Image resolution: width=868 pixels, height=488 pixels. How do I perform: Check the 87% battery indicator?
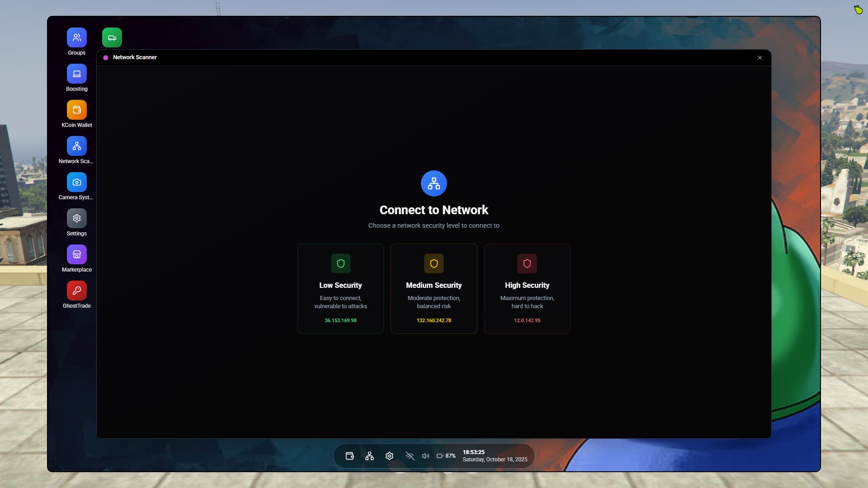pyautogui.click(x=446, y=456)
